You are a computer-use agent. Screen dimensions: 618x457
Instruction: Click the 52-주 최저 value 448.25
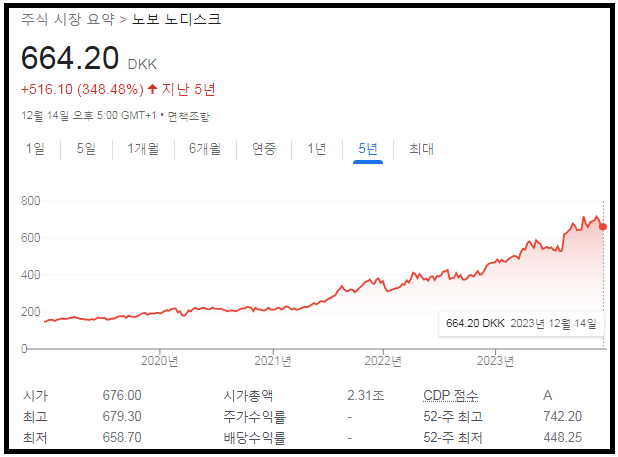(562, 437)
